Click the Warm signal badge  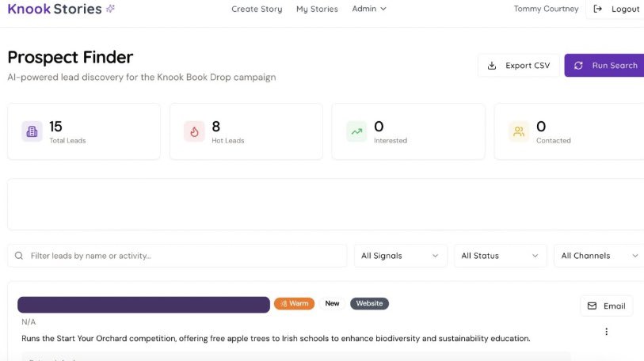tap(294, 303)
